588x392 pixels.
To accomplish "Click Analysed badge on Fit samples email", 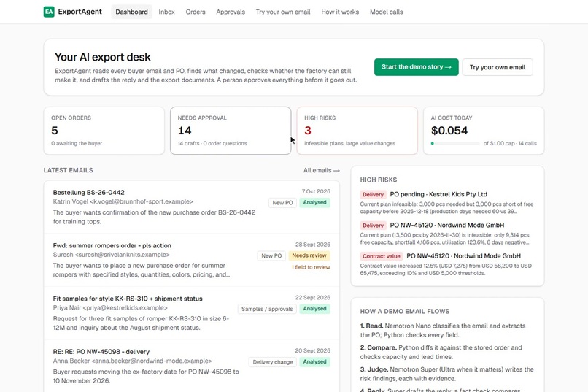I will pos(314,309).
